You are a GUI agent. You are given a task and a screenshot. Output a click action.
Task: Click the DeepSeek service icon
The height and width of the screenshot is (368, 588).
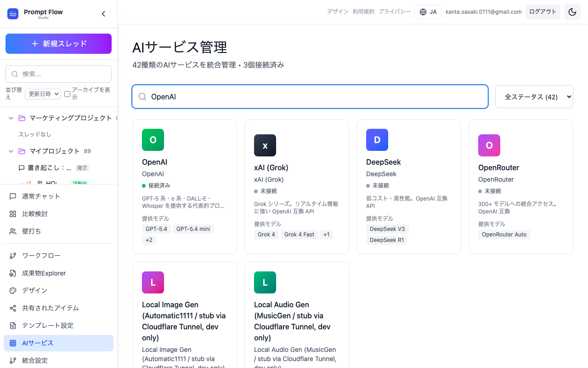tap(377, 140)
